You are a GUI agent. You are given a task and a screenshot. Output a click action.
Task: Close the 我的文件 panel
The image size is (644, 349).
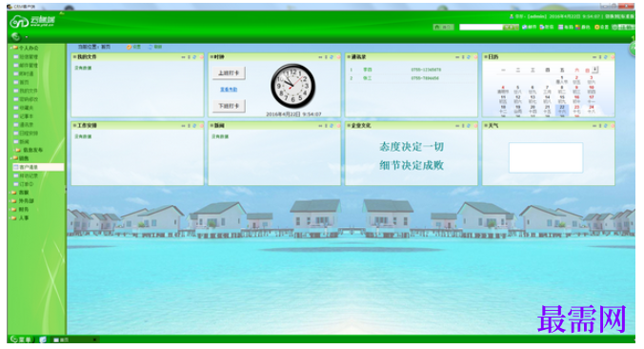(x=201, y=57)
